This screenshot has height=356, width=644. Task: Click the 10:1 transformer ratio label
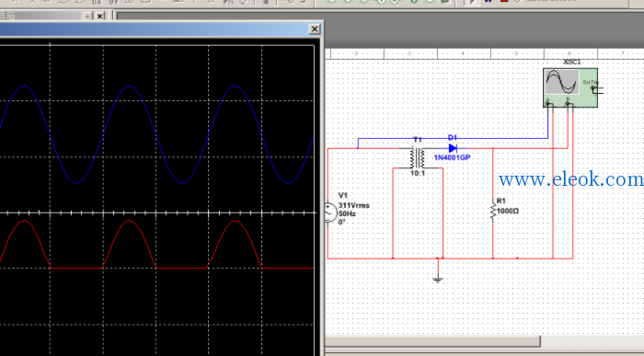point(418,173)
